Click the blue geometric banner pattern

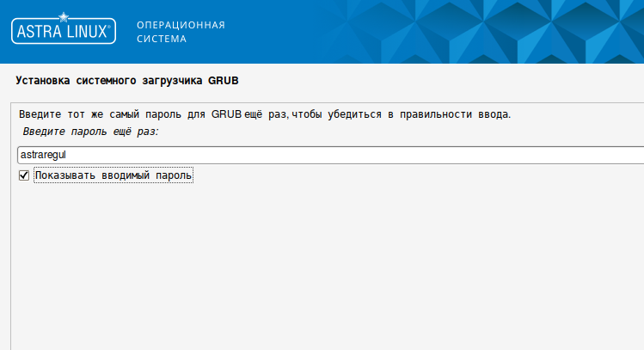(481, 32)
